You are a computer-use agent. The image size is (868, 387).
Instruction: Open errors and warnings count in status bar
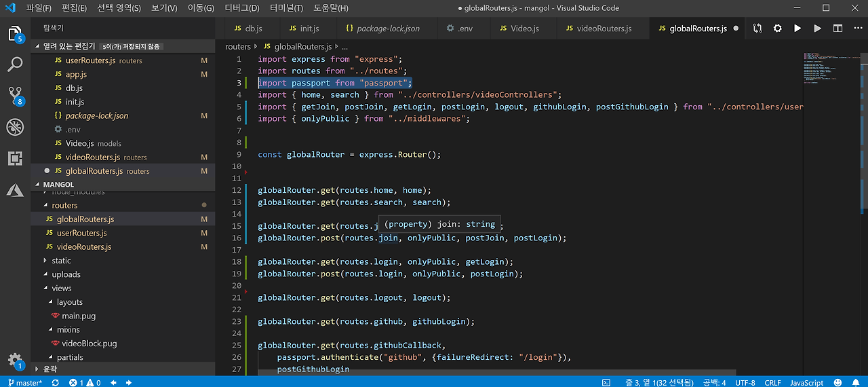(85, 382)
